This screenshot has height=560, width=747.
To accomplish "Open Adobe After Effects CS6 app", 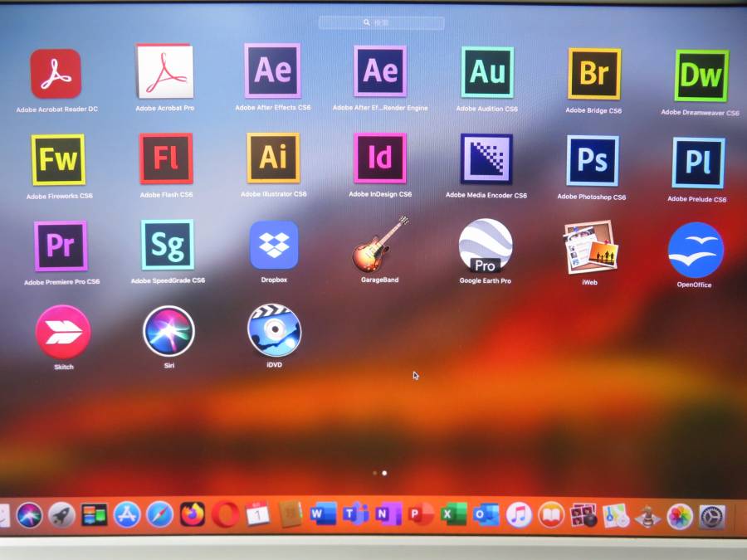I will point(272,71).
